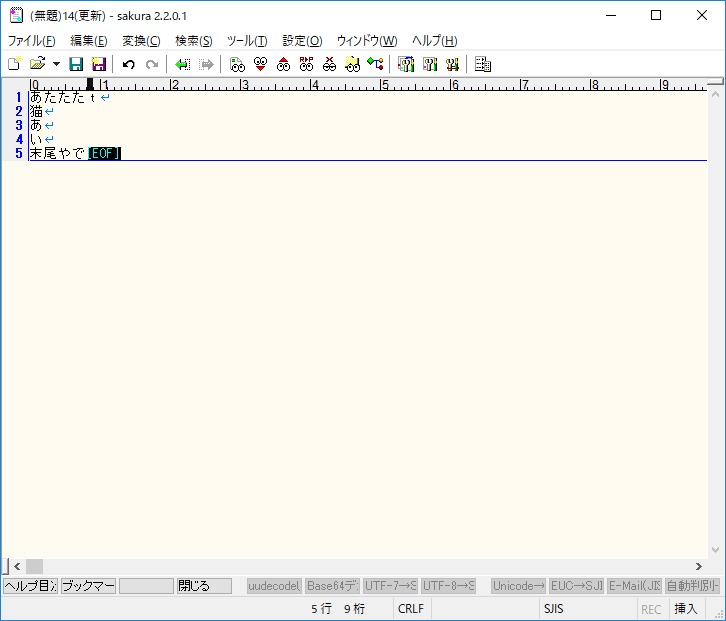726x621 pixels.
Task: Open common settings wrench icon
Action: point(452,64)
